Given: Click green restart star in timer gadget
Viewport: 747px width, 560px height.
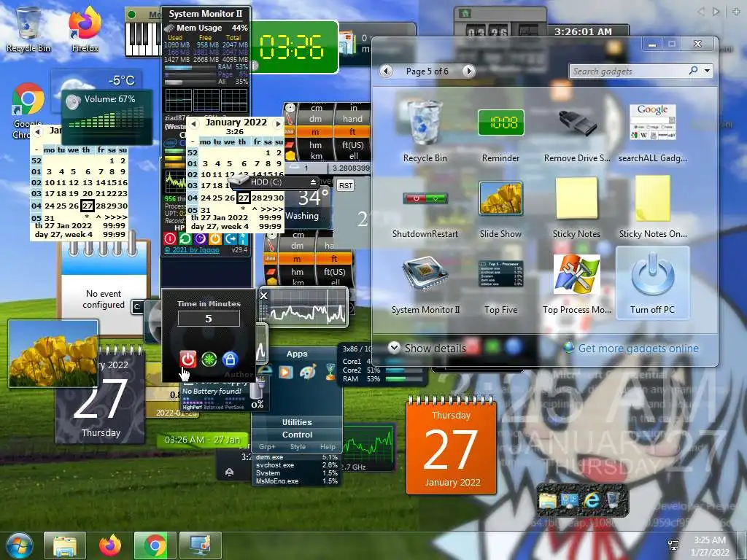Looking at the screenshot, I should (209, 359).
